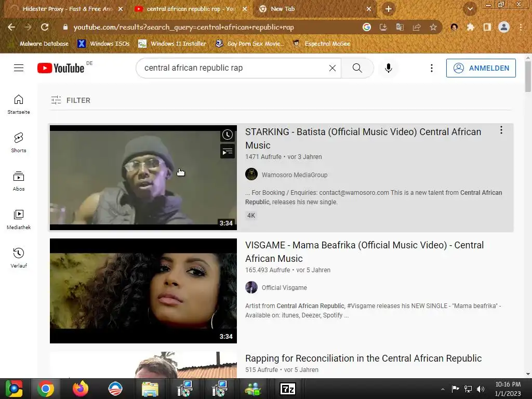Go back with the browser back arrow
532x399 pixels.
pos(11,27)
